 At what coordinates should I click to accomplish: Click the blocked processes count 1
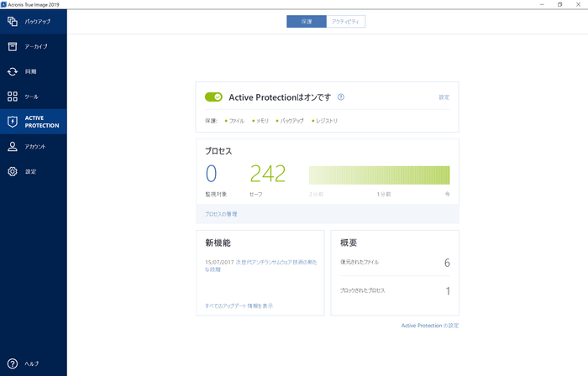[448, 291]
